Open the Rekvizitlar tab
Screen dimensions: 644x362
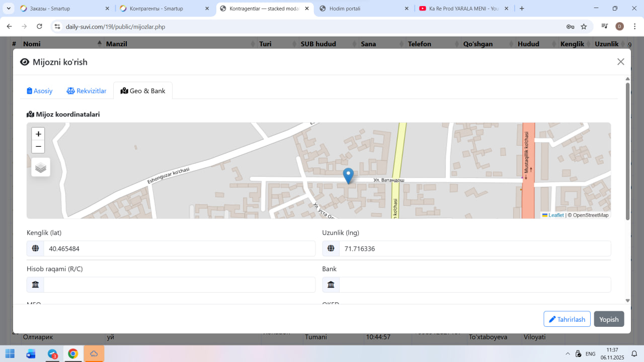(87, 91)
